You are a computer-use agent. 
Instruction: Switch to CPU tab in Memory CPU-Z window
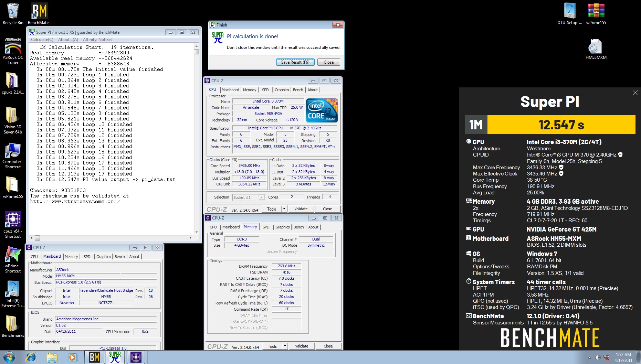[213, 227]
